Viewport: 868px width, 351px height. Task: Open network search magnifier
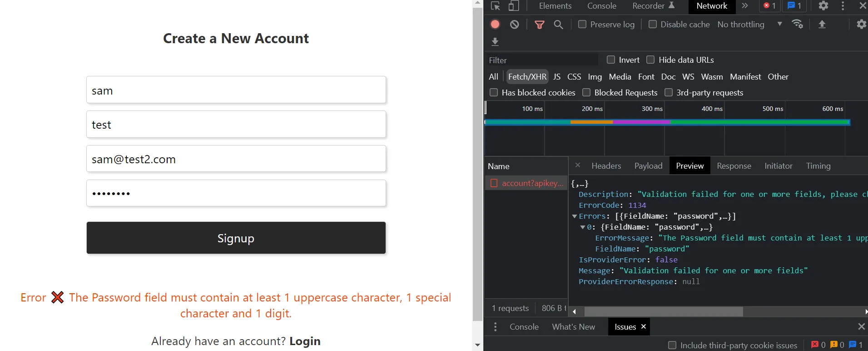pyautogui.click(x=559, y=25)
